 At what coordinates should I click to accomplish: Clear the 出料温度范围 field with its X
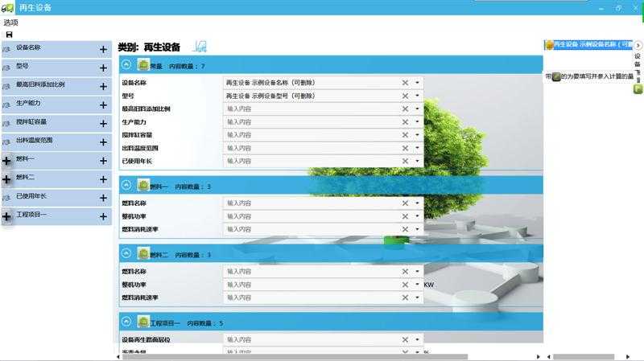coord(405,148)
